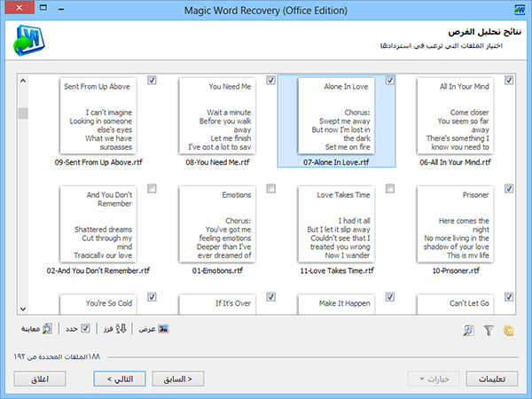This screenshot has height=399, width=532.
Task: Click the preview (معاينة) magnifier icon
Action: (x=47, y=328)
